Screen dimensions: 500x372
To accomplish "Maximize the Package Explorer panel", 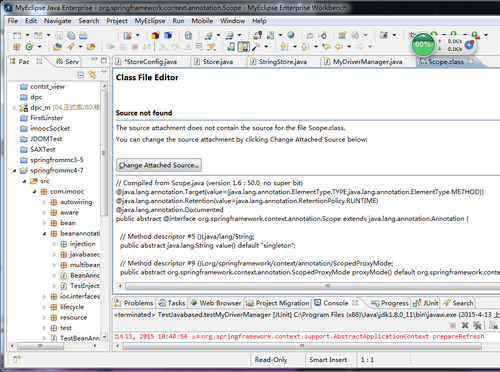I will pyautogui.click(x=104, y=60).
